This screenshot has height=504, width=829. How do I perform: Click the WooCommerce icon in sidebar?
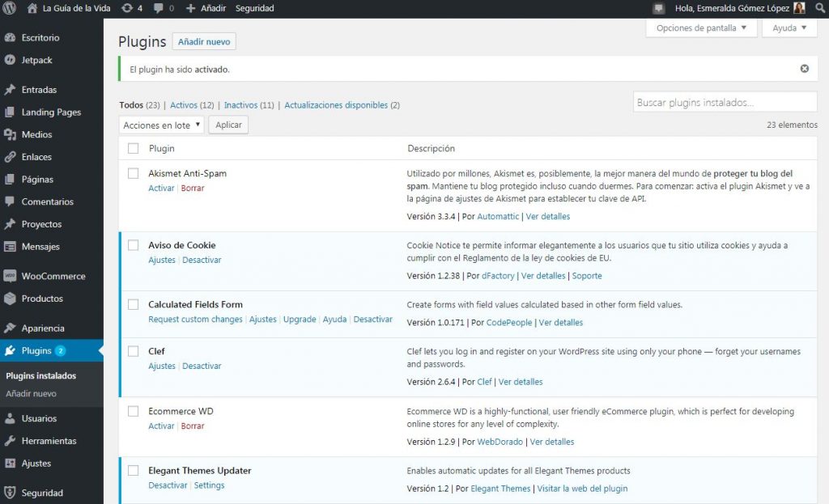coord(10,276)
